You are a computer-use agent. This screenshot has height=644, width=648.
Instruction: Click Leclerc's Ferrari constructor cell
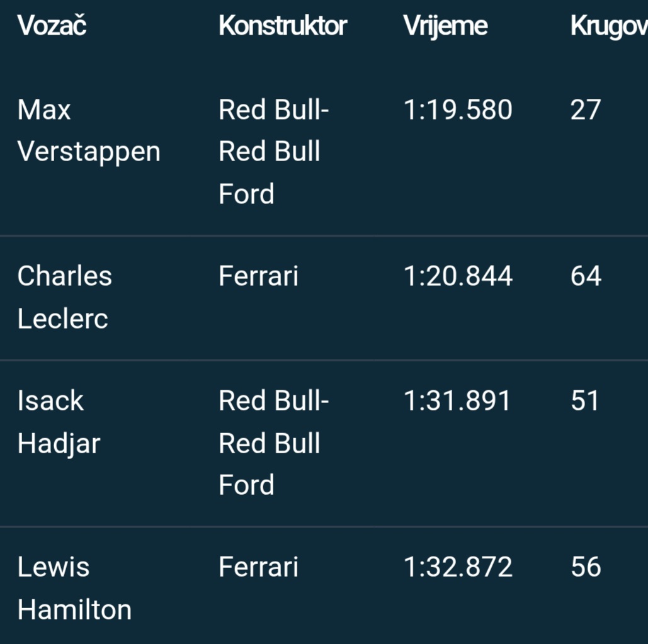point(258,276)
